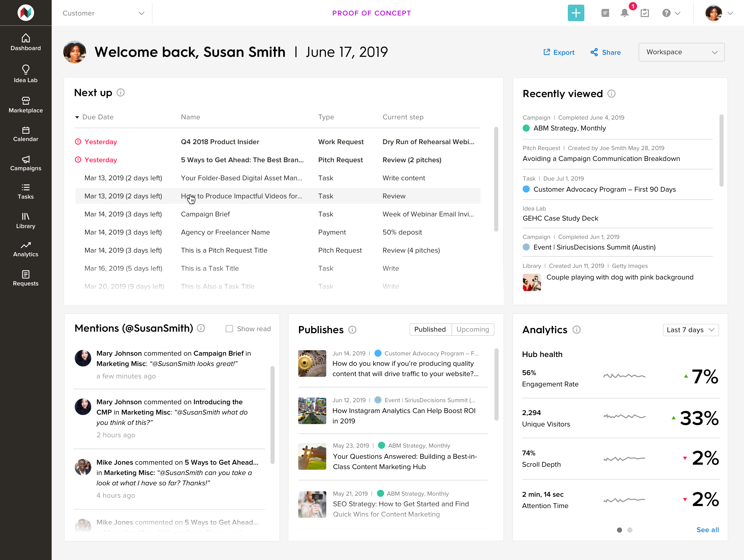Viewport: 744px width, 560px height.
Task: Open the Idea Lab lightbulb icon
Action: (26, 70)
